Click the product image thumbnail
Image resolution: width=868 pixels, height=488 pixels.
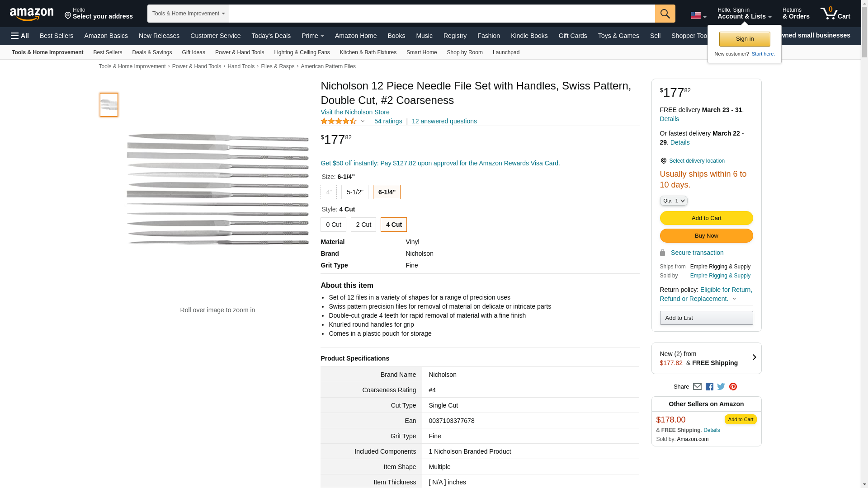109,105
